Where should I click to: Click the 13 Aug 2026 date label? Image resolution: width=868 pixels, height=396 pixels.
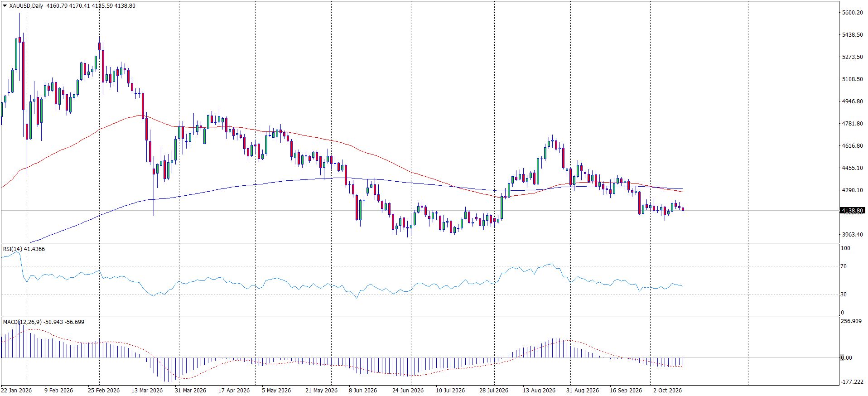click(539, 391)
